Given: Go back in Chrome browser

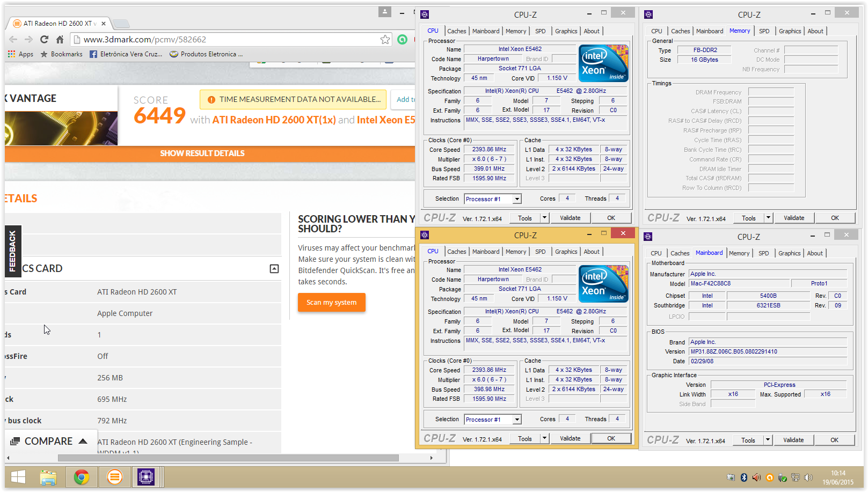Looking at the screenshot, I should (x=13, y=39).
